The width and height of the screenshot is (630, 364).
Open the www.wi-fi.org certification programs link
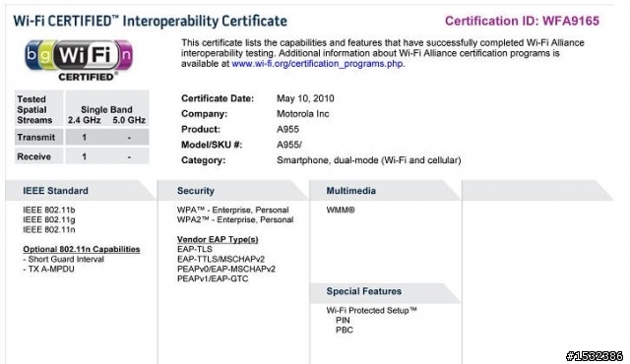click(317, 64)
